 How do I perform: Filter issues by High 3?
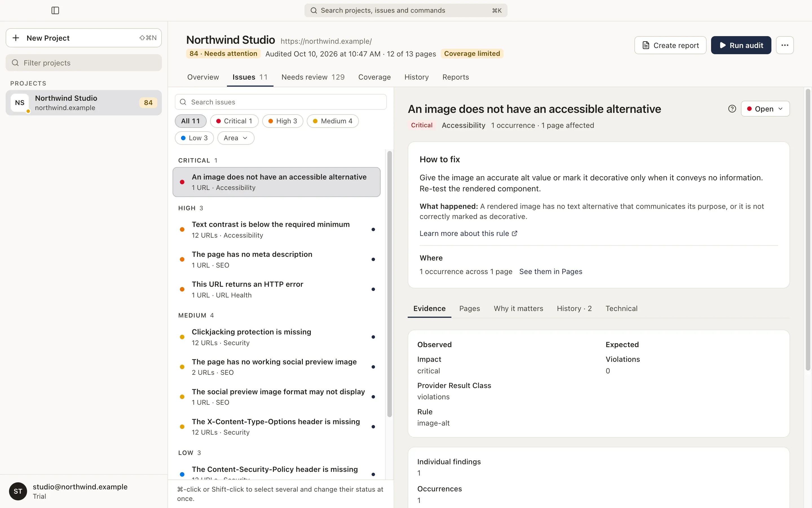283,121
